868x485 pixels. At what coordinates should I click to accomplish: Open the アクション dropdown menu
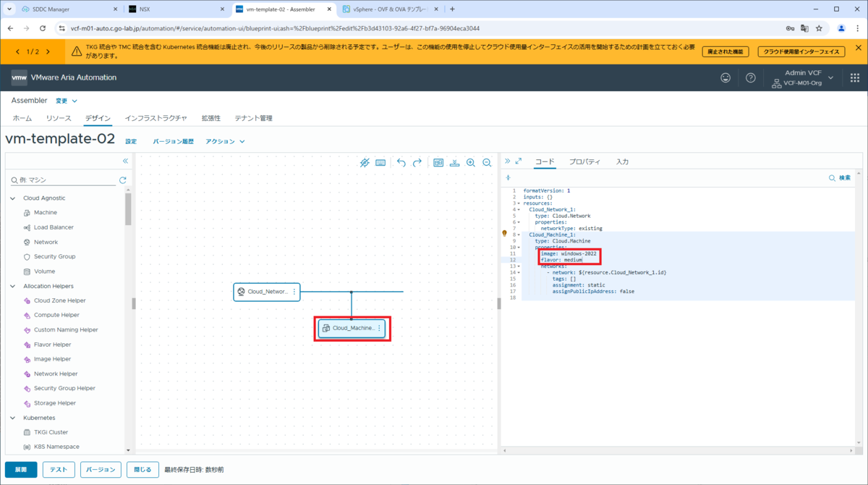coord(225,141)
